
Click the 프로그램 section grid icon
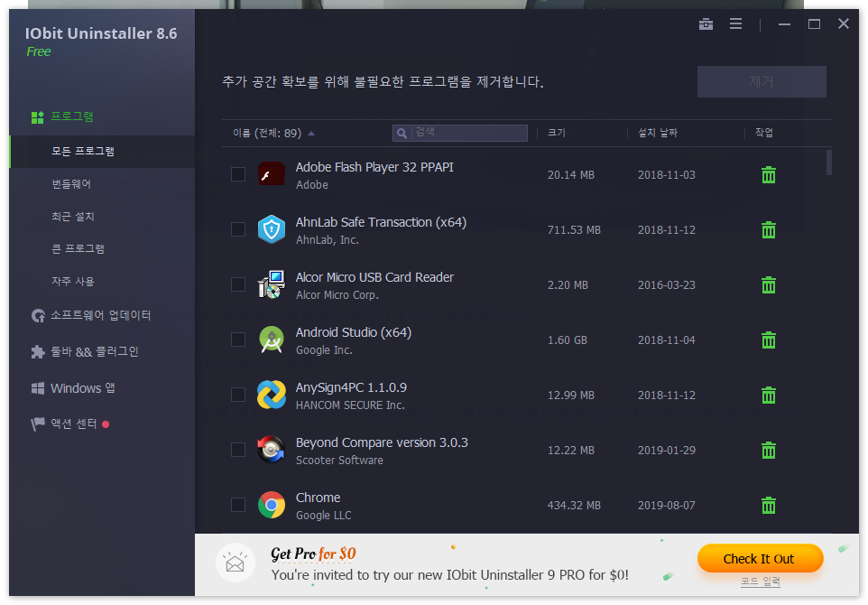click(x=38, y=116)
